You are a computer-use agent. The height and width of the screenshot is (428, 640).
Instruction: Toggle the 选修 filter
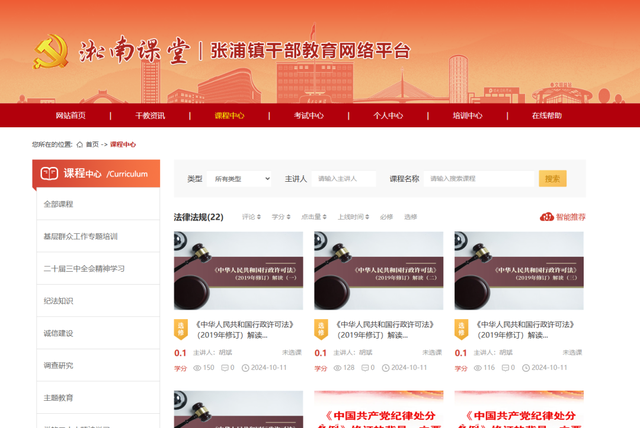pyautogui.click(x=411, y=216)
